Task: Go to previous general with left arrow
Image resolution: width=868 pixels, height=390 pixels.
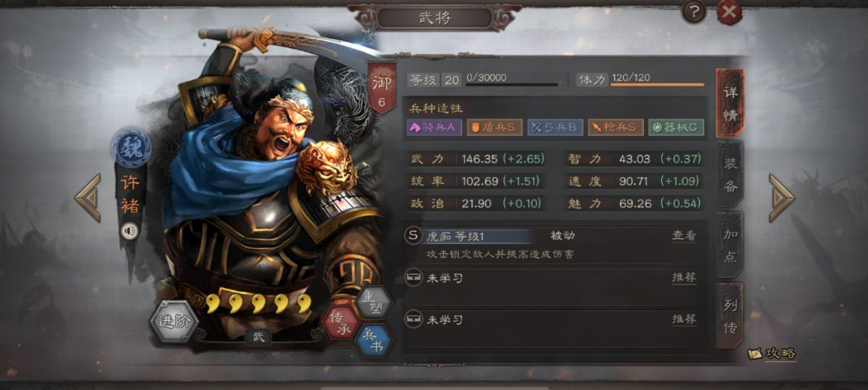Action: pos(89,198)
